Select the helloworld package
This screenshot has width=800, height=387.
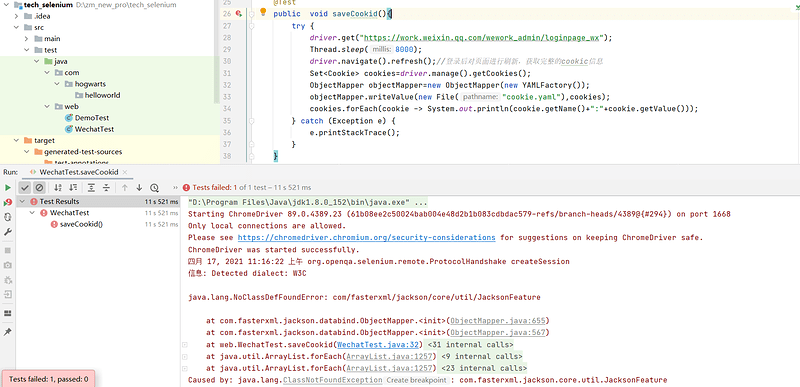pos(103,95)
